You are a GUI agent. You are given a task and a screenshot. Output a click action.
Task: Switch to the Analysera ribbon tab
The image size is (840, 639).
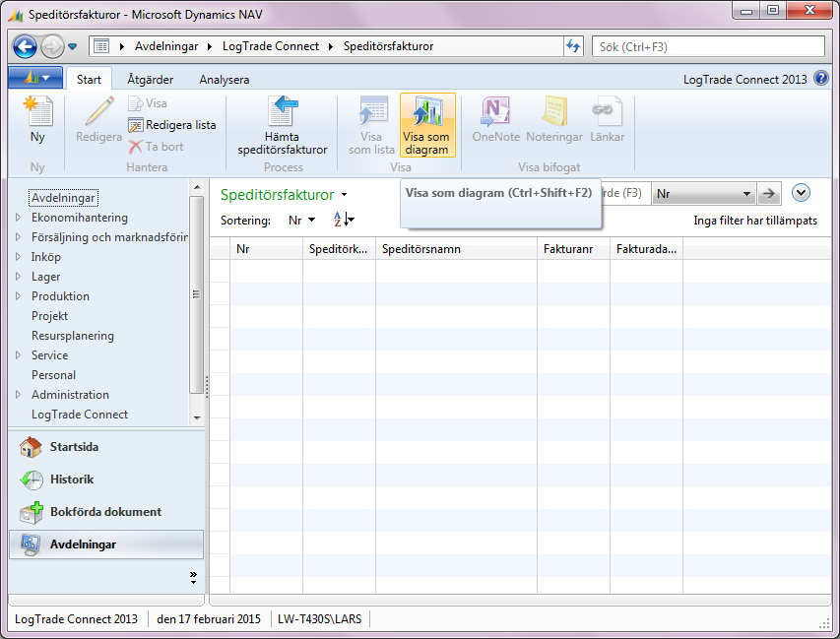point(225,80)
